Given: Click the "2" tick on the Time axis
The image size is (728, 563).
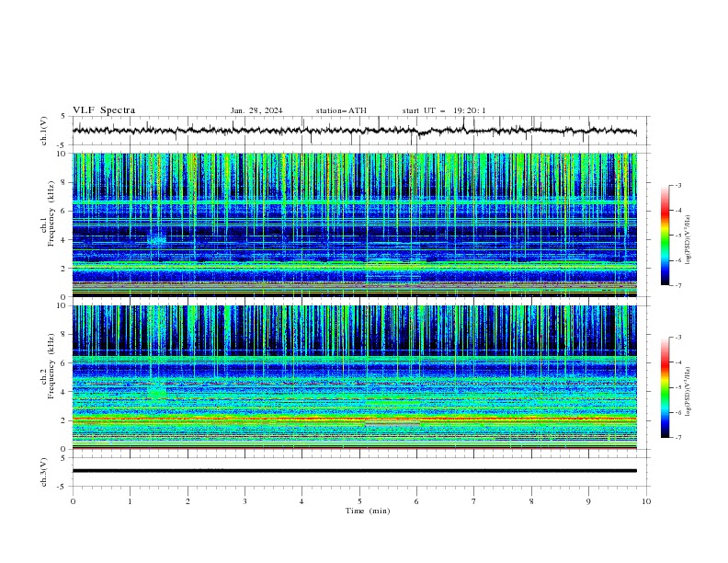Looking at the screenshot, I should pyautogui.click(x=188, y=501).
